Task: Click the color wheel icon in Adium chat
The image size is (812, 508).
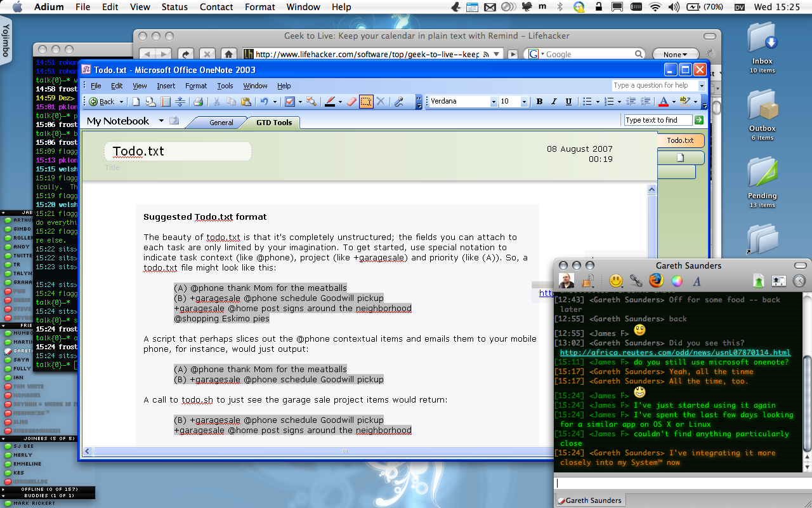Action: point(677,280)
